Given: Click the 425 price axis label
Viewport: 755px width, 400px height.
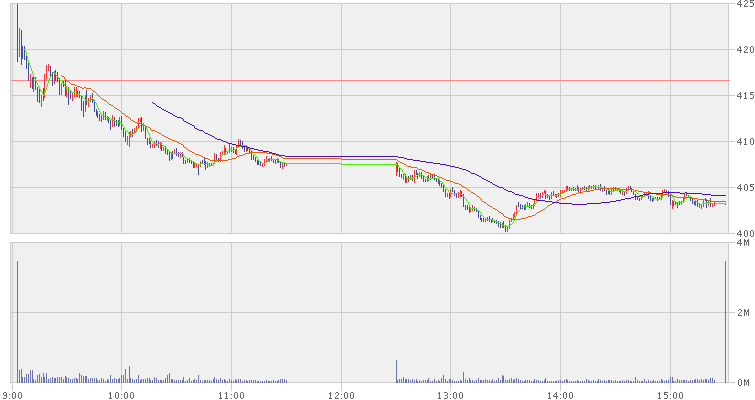Looking at the screenshot, I should [742, 5].
